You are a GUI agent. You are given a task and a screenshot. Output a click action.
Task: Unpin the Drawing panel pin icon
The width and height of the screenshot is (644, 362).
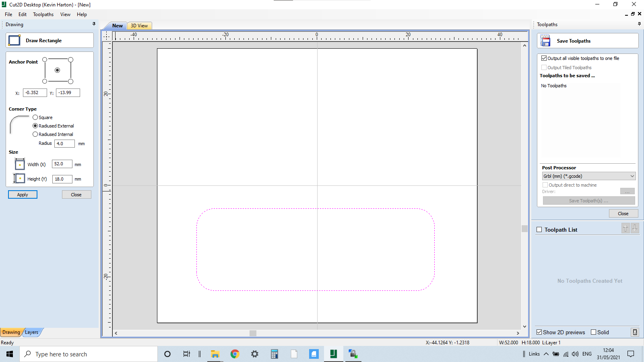(94, 24)
